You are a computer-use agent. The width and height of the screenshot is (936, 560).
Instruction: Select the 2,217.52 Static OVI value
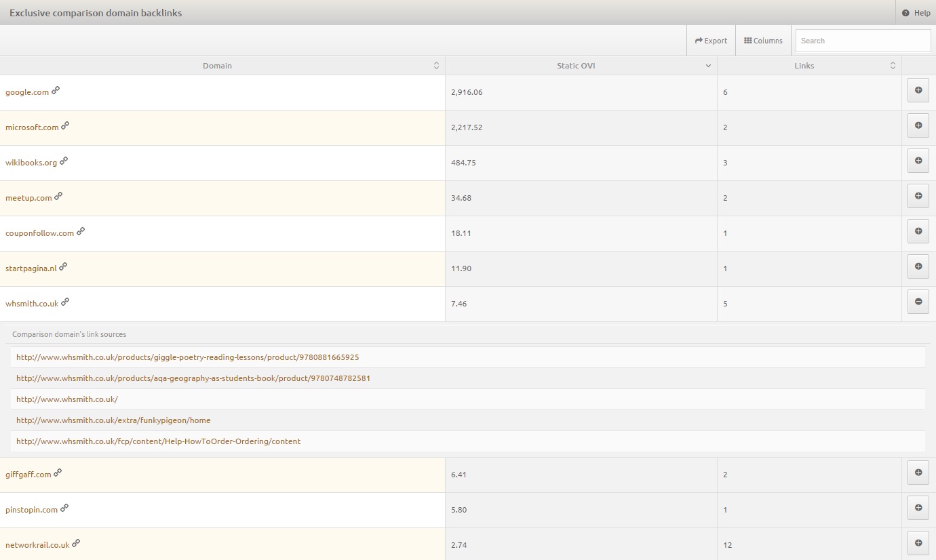[467, 127]
